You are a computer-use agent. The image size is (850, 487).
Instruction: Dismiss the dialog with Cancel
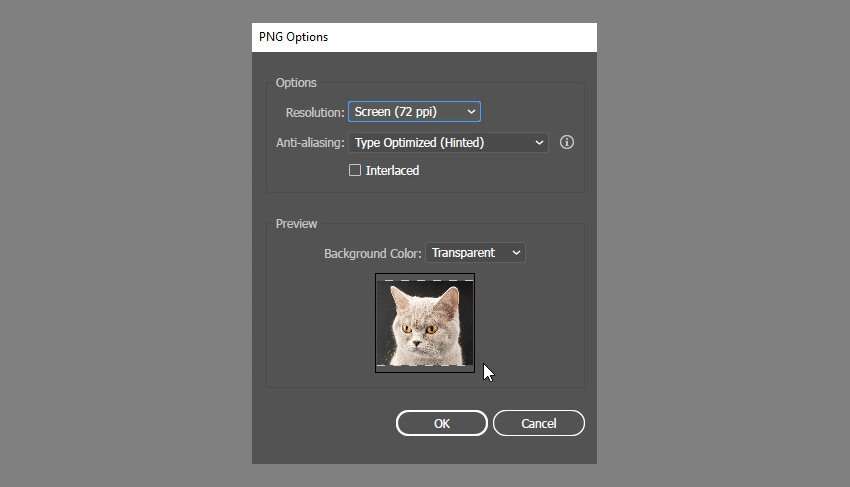tap(539, 423)
